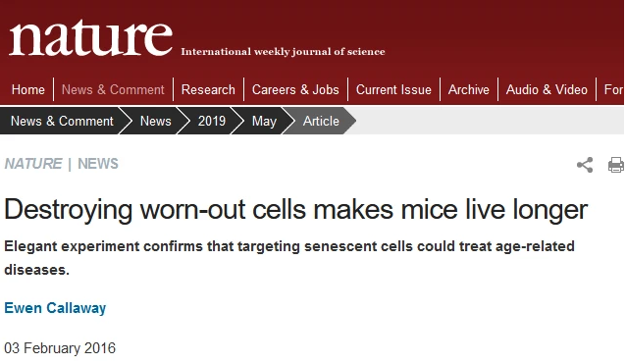Click the partially visible For menu item
The width and height of the screenshot is (626, 364).
pos(614,90)
